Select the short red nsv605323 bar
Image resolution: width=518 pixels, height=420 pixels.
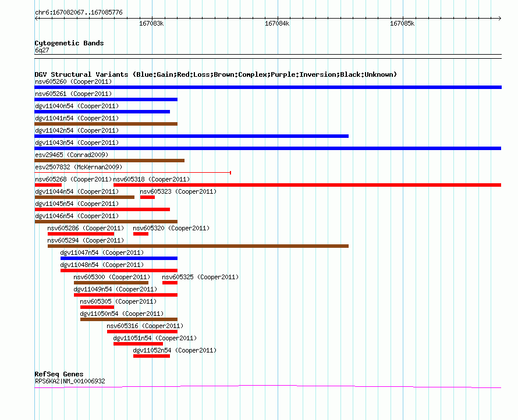147,197
